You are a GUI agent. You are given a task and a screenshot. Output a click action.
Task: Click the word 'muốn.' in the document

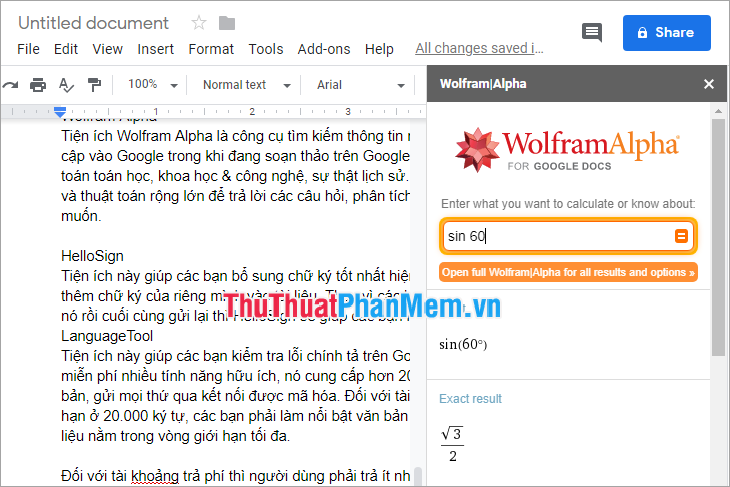pyautogui.click(x=81, y=216)
